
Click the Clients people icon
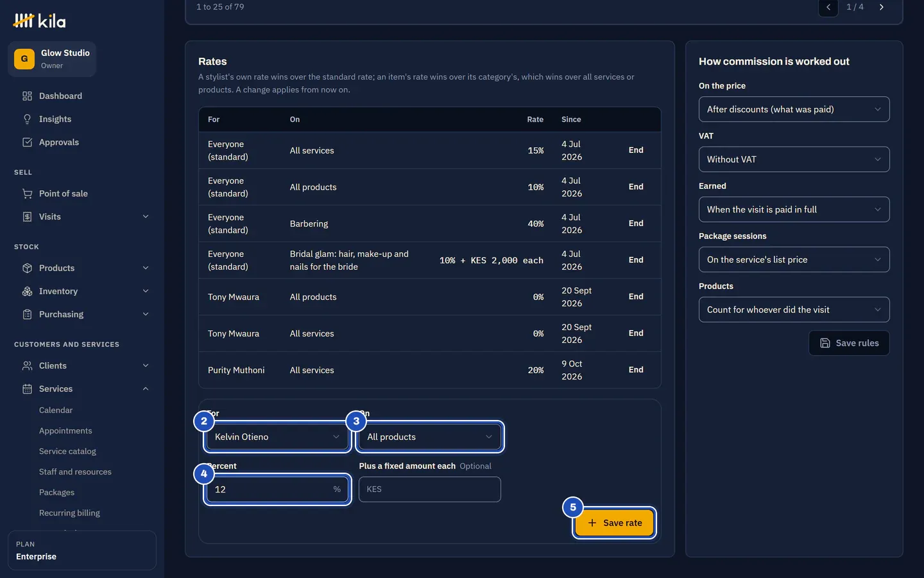tap(27, 365)
